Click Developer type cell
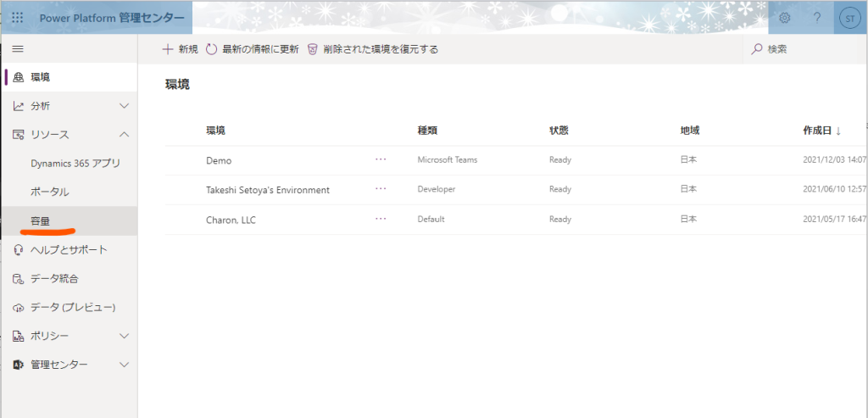The height and width of the screenshot is (418, 868). [x=437, y=189]
